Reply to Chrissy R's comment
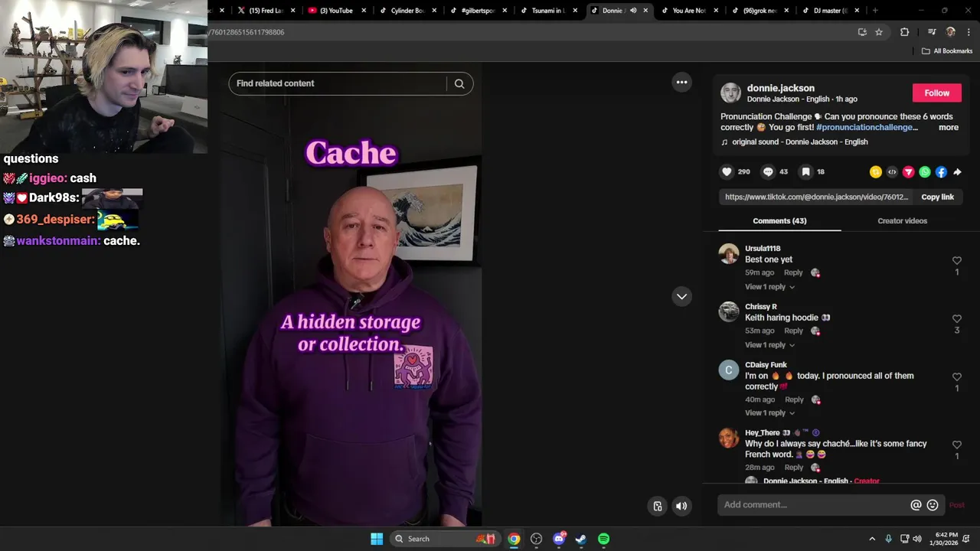Viewport: 980px width, 551px height. 794,331
